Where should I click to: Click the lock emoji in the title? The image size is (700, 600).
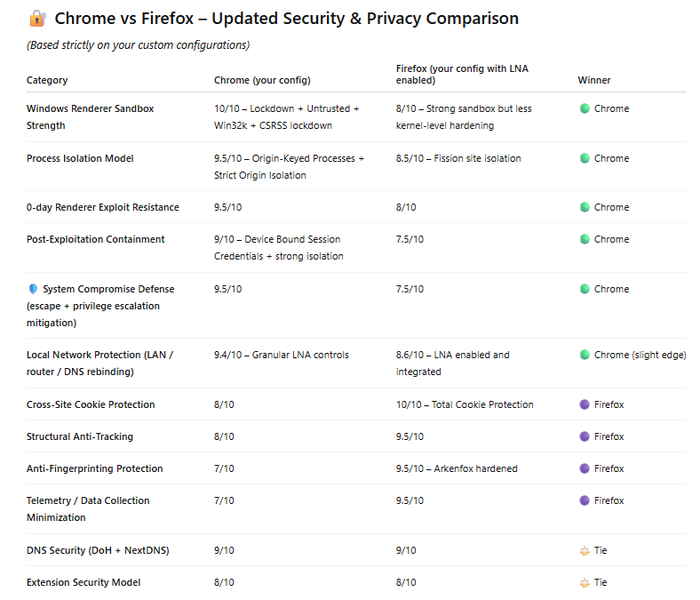coord(37,19)
